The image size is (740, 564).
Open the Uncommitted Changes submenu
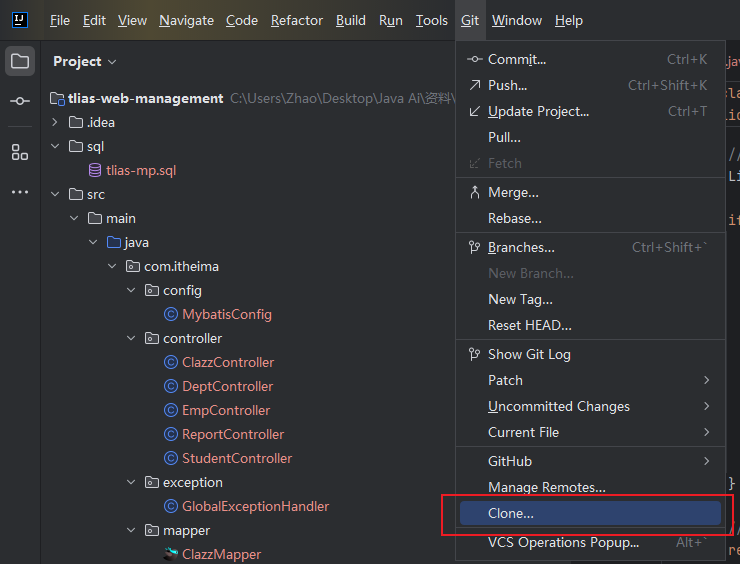pos(590,406)
